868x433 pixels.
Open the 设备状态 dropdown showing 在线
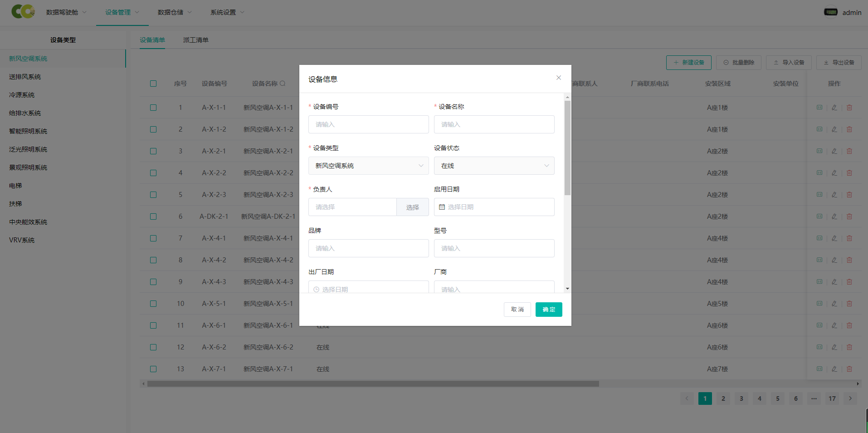[x=494, y=166]
